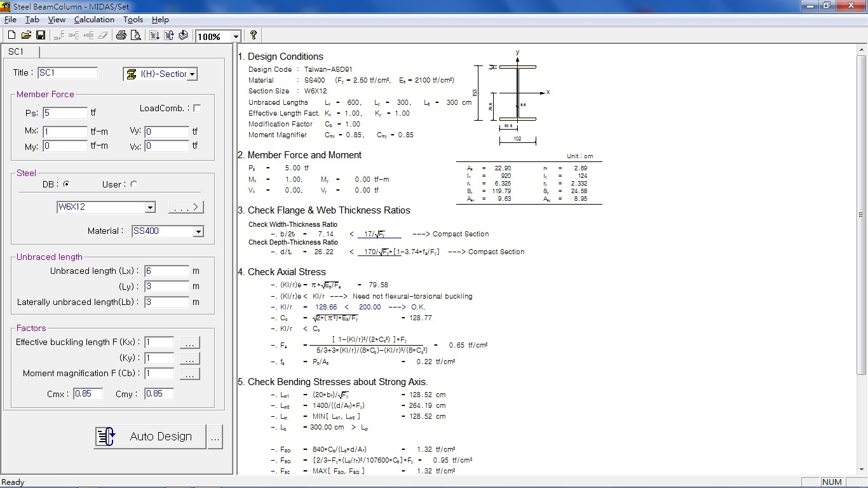The width and height of the screenshot is (868, 488).
Task: Click the Print toolbar icon
Action: coord(121,36)
